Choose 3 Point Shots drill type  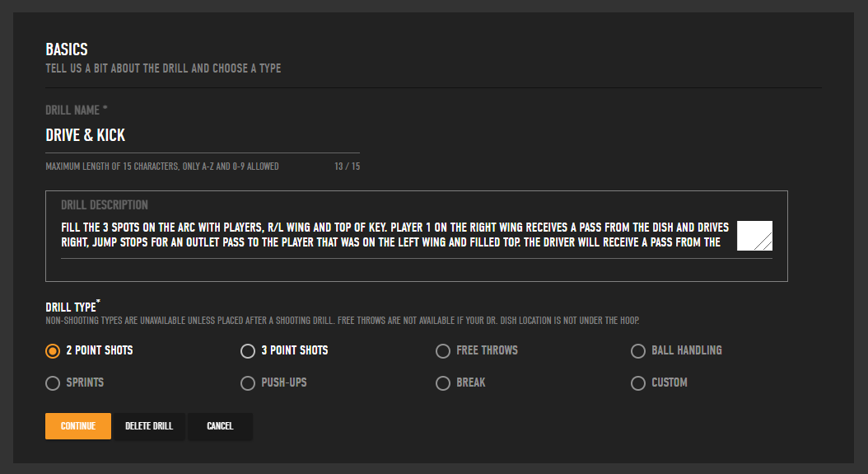point(247,351)
